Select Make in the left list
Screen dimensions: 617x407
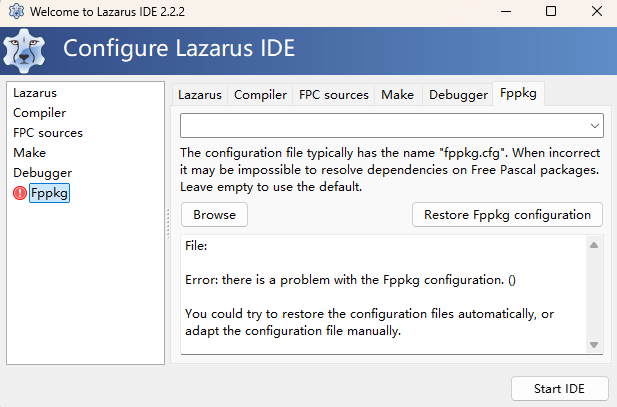pyautogui.click(x=29, y=153)
